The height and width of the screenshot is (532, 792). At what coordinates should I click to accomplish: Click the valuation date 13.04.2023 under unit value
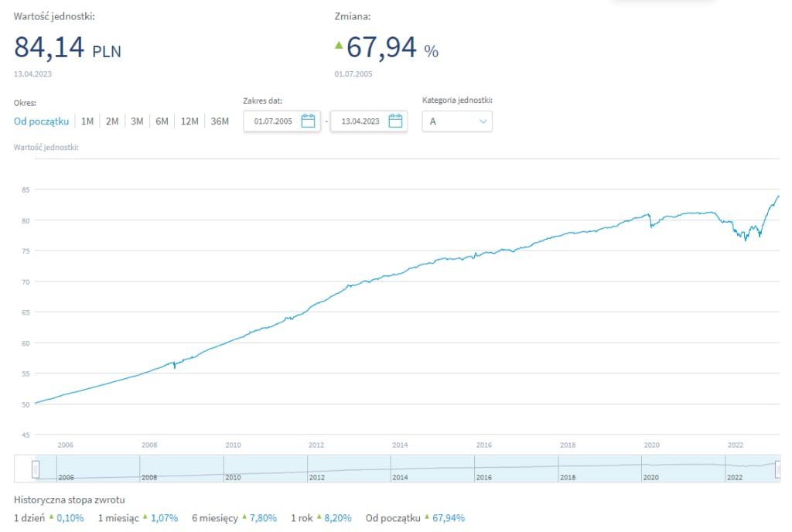[32, 73]
